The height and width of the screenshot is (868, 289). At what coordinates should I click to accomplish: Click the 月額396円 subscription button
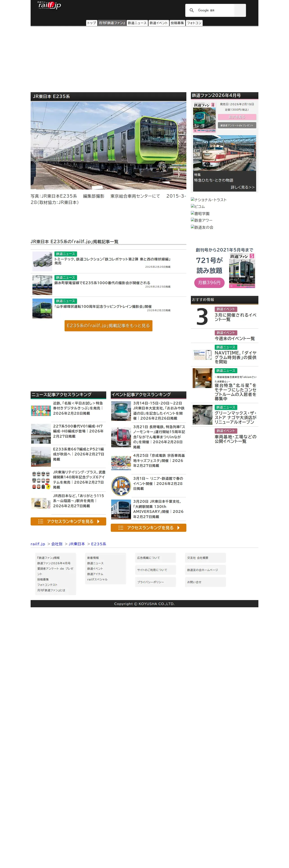[209, 282]
